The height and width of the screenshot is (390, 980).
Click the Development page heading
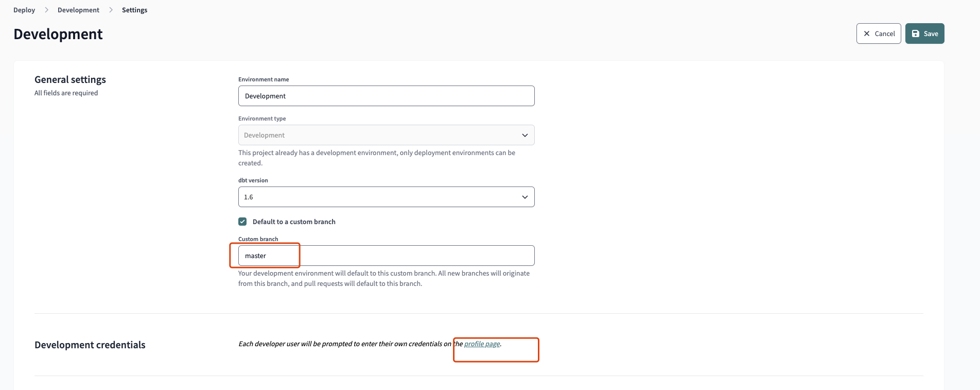click(x=58, y=34)
